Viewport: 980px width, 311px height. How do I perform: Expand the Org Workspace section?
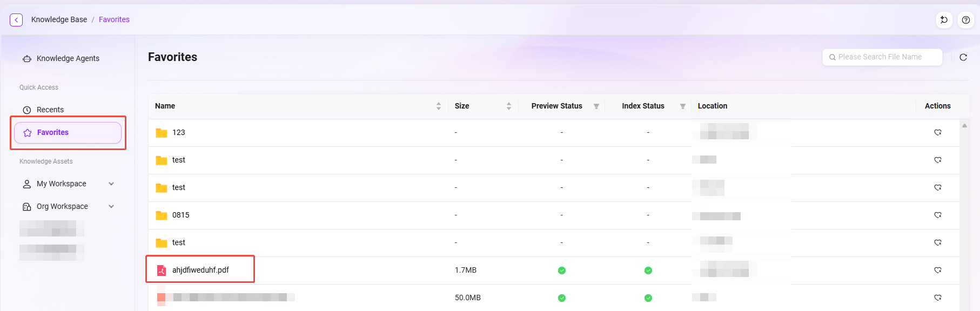coord(111,206)
